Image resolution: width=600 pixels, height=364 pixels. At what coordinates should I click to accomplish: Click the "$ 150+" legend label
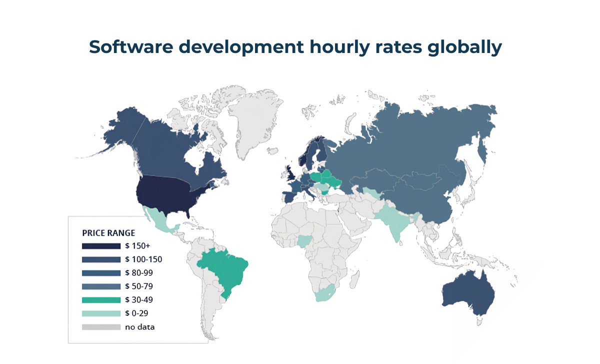(137, 246)
